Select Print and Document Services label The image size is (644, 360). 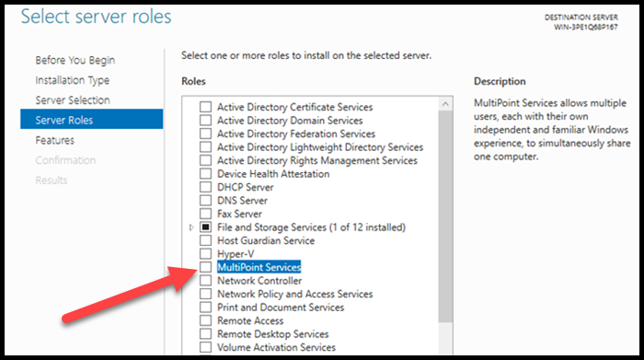pyautogui.click(x=281, y=308)
